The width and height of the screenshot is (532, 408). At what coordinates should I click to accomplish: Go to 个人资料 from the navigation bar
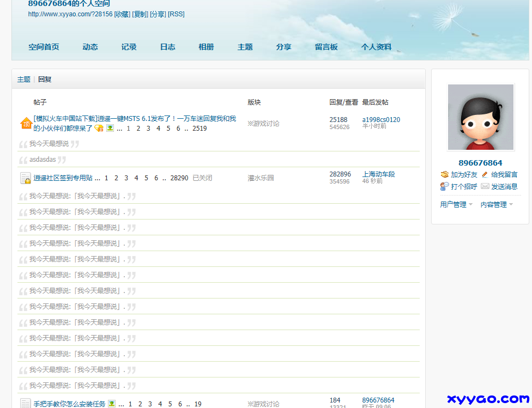(377, 47)
